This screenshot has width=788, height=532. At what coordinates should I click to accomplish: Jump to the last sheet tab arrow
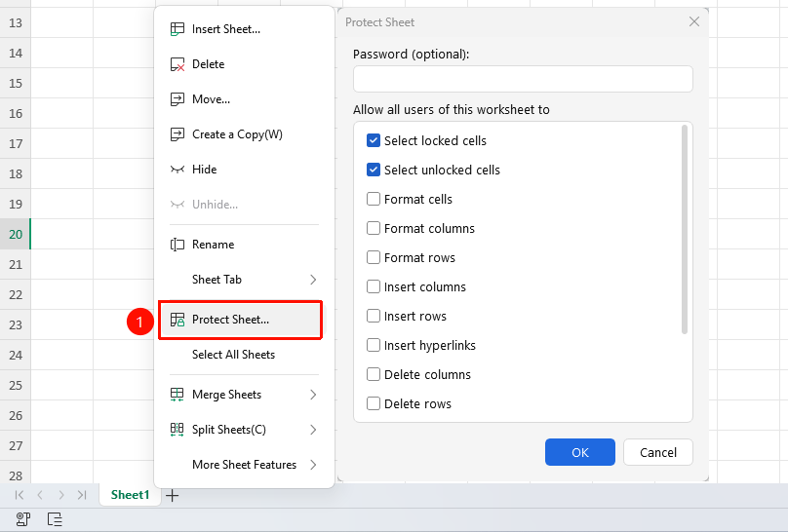(82, 495)
